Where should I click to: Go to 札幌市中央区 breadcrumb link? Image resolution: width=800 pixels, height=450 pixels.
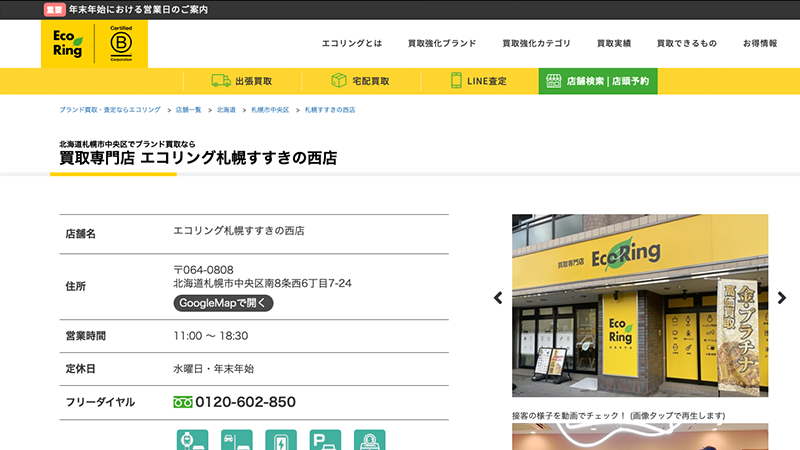[x=270, y=109]
